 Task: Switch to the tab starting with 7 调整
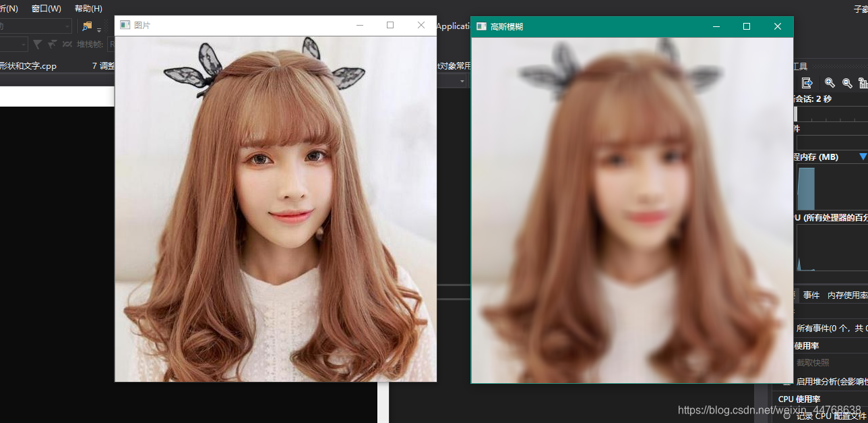tap(103, 65)
